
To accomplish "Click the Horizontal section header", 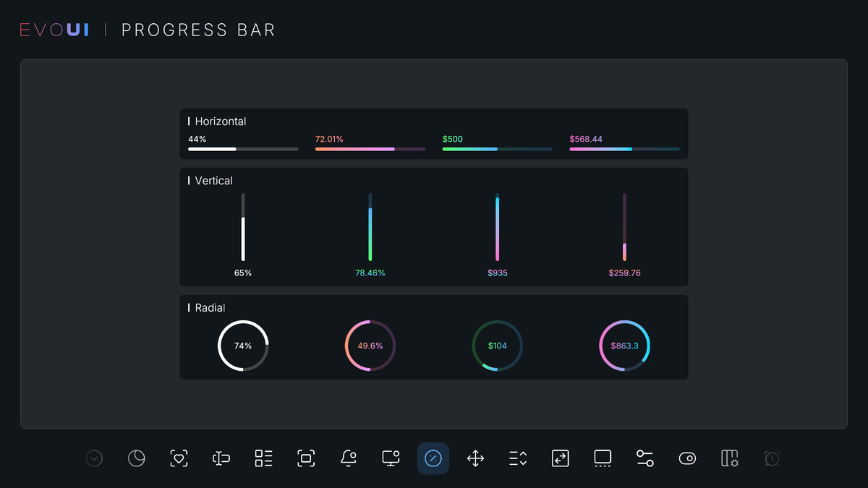I will 221,121.
